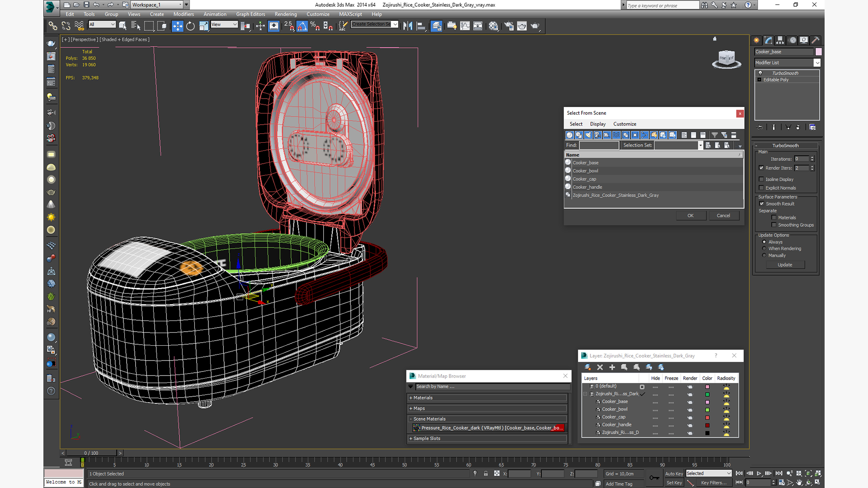
Task: Click the Select by Name toolbar icon
Action: (135, 26)
